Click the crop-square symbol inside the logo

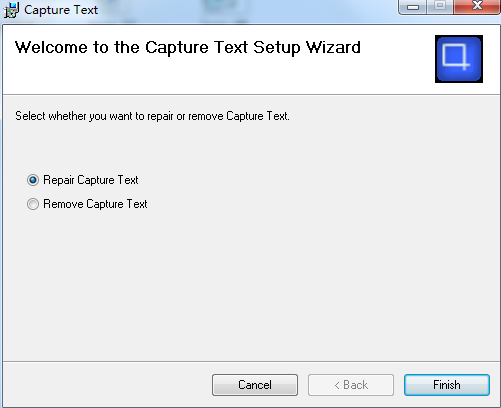pos(456,56)
